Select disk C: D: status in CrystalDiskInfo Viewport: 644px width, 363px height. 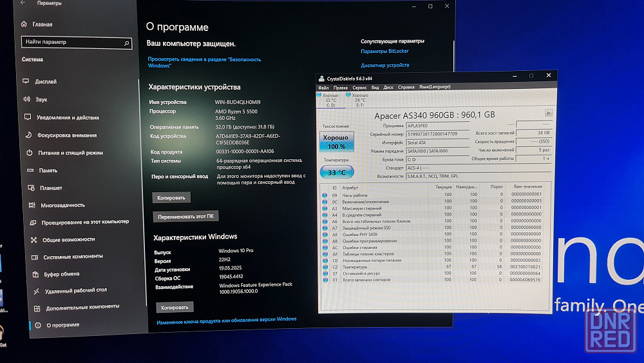pyautogui.click(x=330, y=100)
